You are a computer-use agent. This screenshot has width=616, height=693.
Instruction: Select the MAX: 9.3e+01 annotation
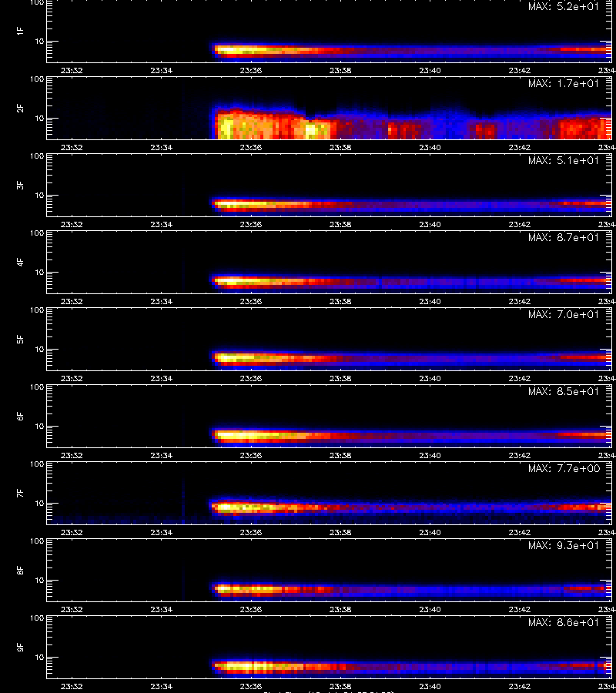point(564,545)
